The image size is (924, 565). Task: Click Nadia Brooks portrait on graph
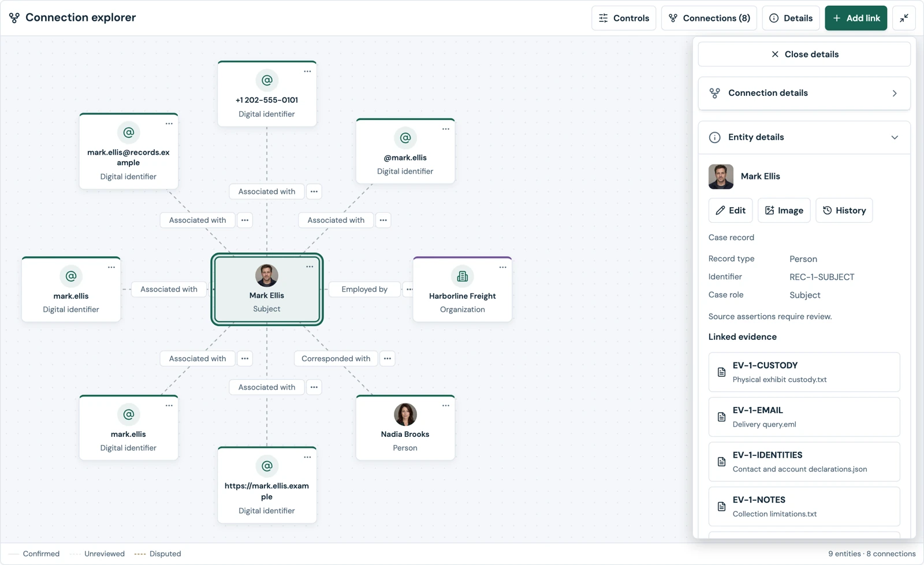point(405,414)
